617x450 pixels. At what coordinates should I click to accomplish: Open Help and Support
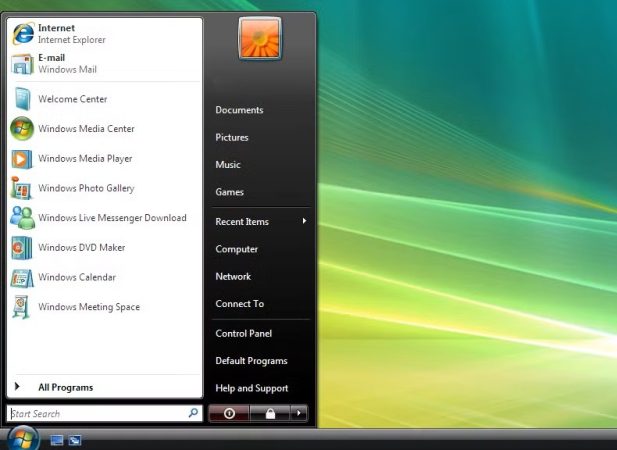(252, 389)
